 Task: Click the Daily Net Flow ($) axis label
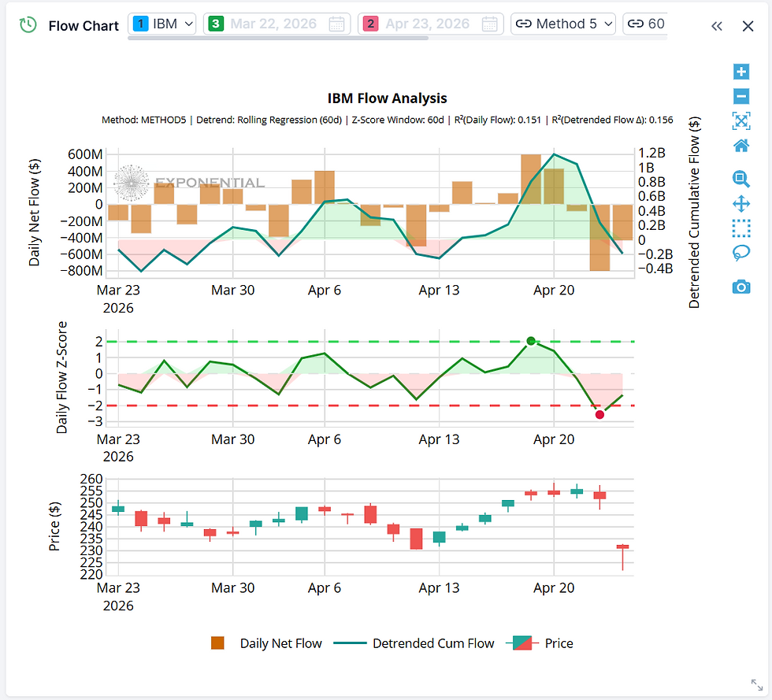click(x=34, y=213)
